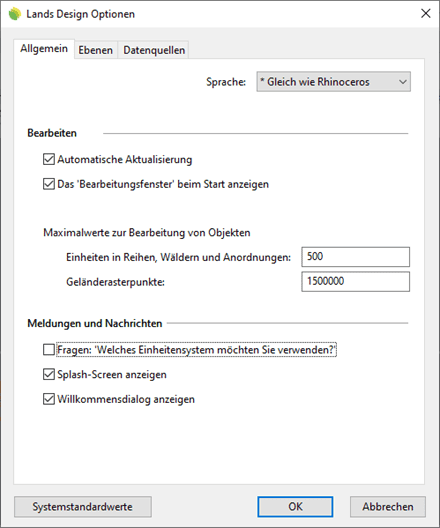Confirm with the OK button
The image size is (440, 528).
295,507
